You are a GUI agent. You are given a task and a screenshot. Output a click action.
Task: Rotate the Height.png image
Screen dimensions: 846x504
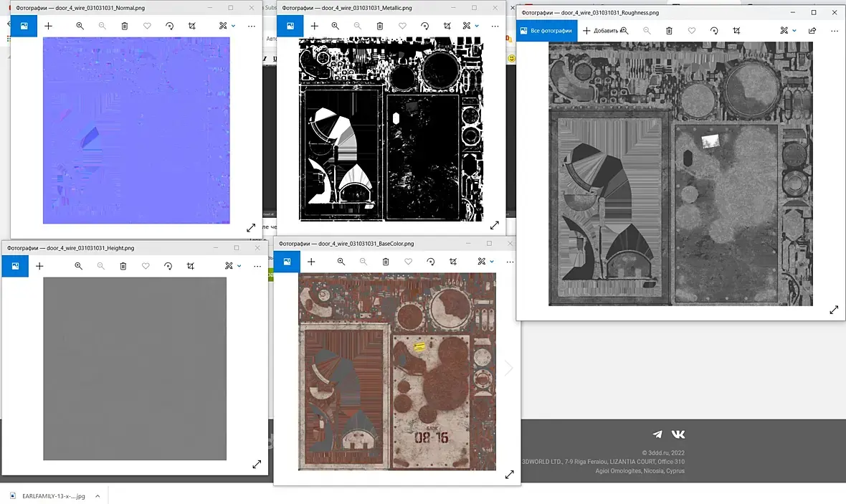[x=168, y=266]
